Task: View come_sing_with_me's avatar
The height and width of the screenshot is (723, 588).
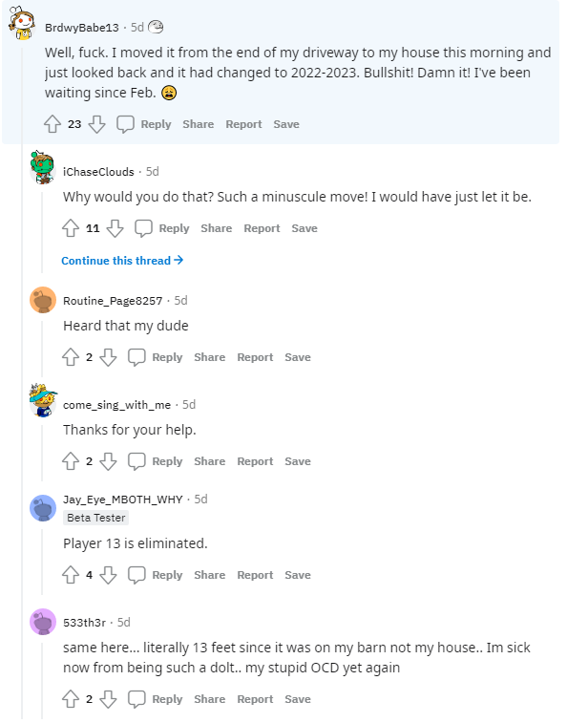Action: coord(43,400)
